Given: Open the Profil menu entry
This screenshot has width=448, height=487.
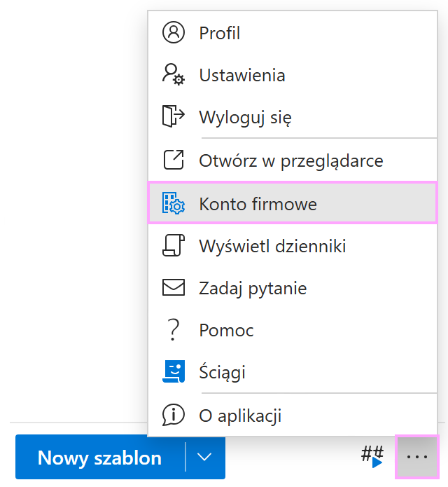Looking at the screenshot, I should (x=293, y=33).
